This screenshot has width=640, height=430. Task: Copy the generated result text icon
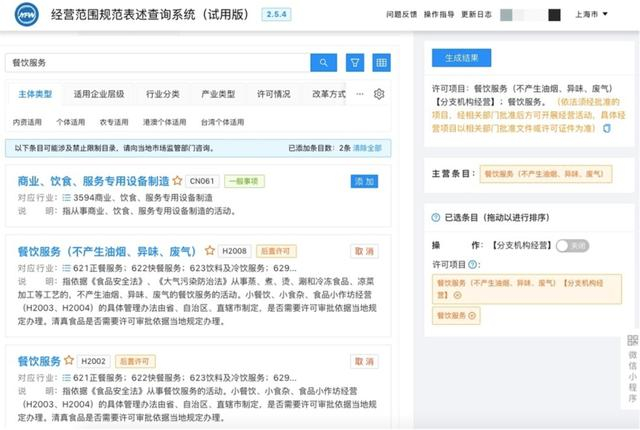[x=607, y=129]
